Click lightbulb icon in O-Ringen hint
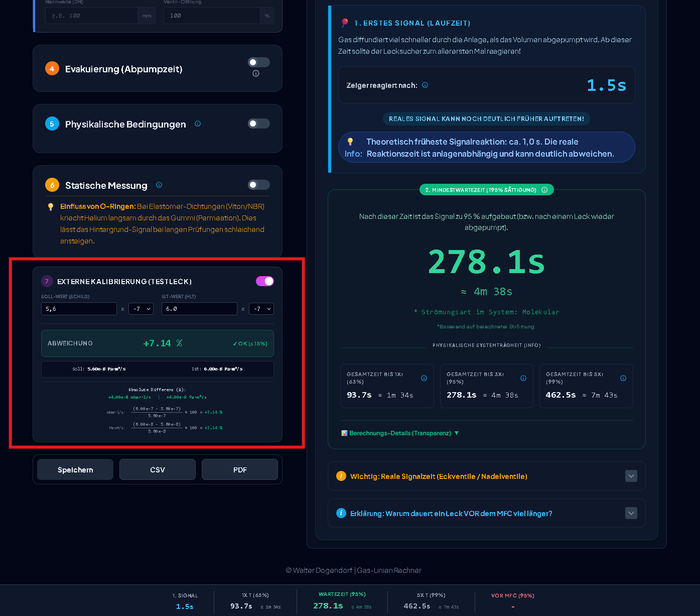700x616 pixels. tap(51, 207)
